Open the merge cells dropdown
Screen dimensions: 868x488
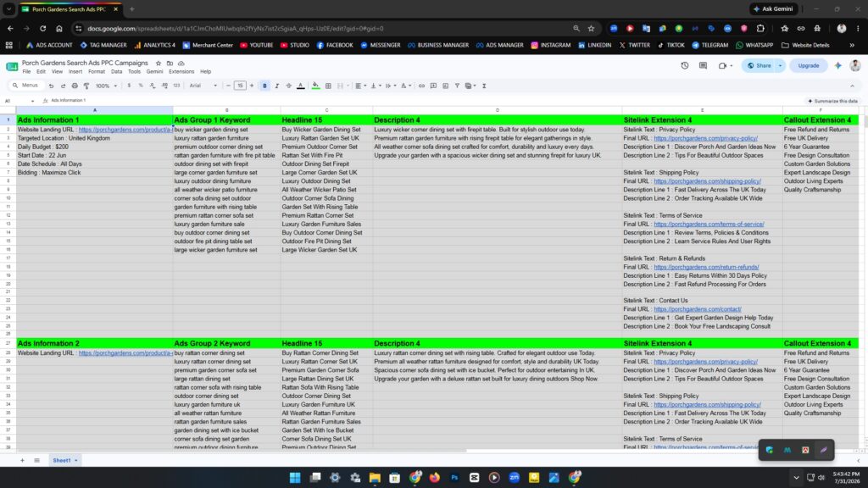click(348, 86)
